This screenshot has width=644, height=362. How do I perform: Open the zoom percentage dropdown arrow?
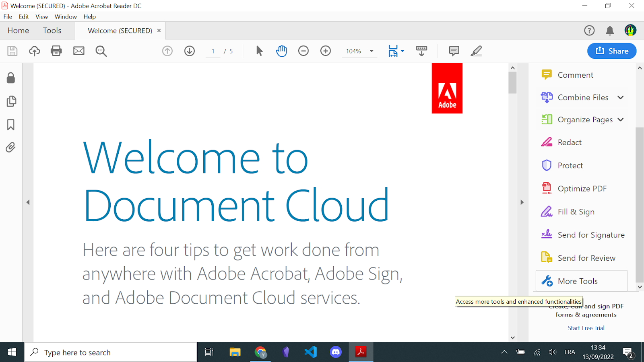point(372,51)
